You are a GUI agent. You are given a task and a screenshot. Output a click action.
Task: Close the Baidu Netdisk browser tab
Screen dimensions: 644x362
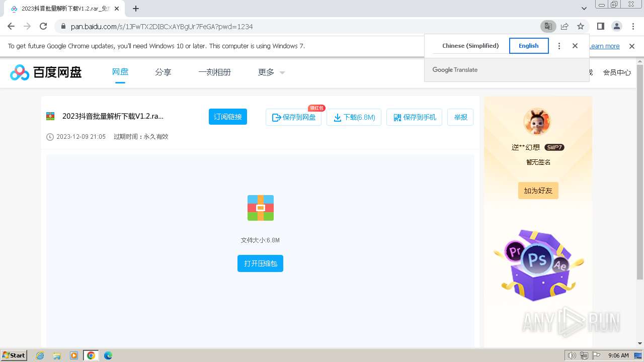coord(117,9)
